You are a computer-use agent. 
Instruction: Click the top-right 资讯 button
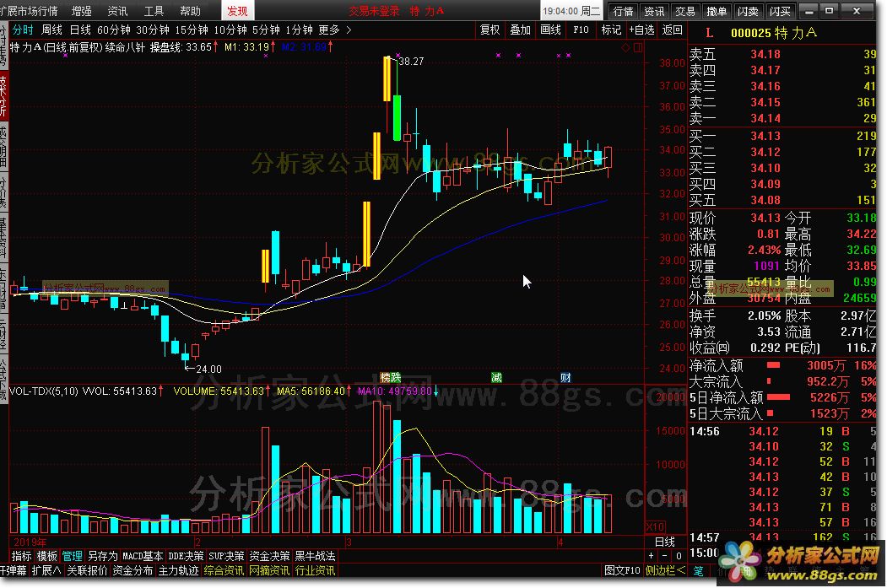pos(654,11)
